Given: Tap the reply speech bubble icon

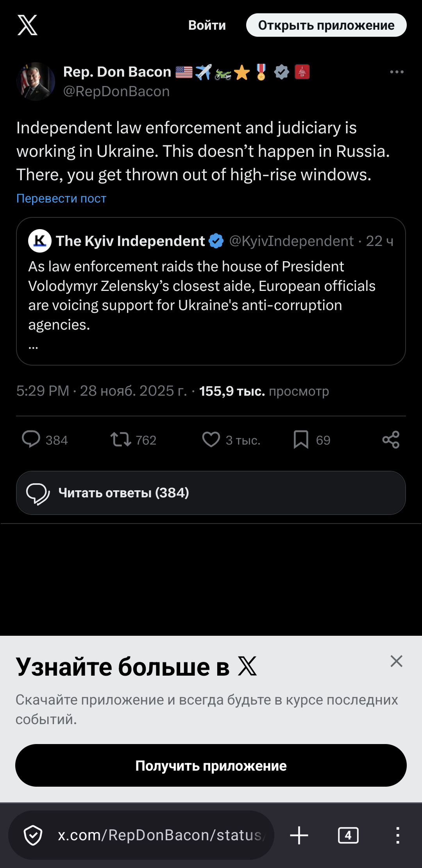Looking at the screenshot, I should 31,439.
